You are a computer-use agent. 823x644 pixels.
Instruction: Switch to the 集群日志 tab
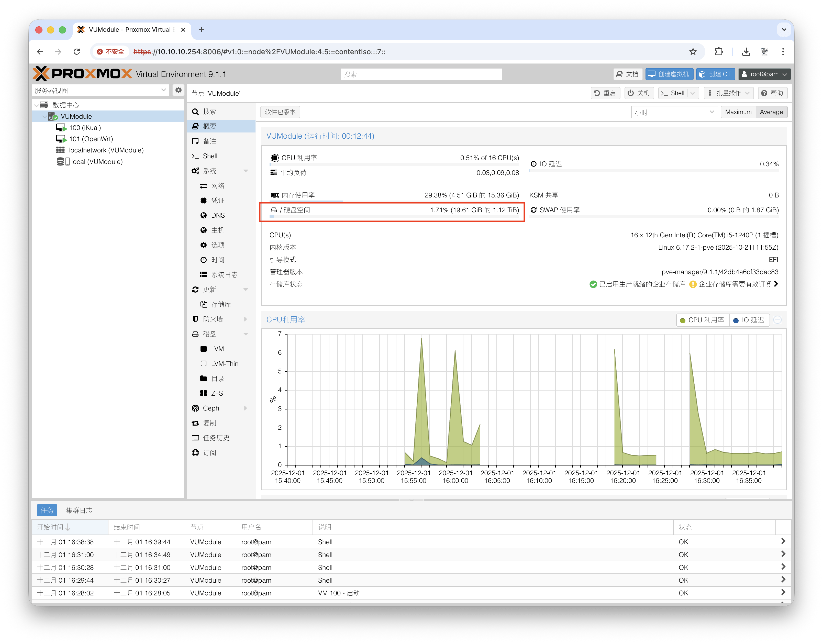coord(79,510)
